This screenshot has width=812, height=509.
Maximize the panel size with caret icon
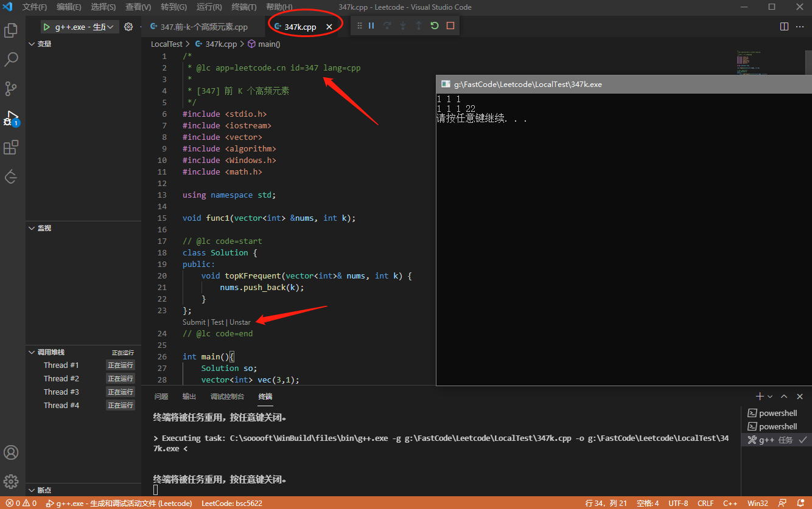point(785,396)
